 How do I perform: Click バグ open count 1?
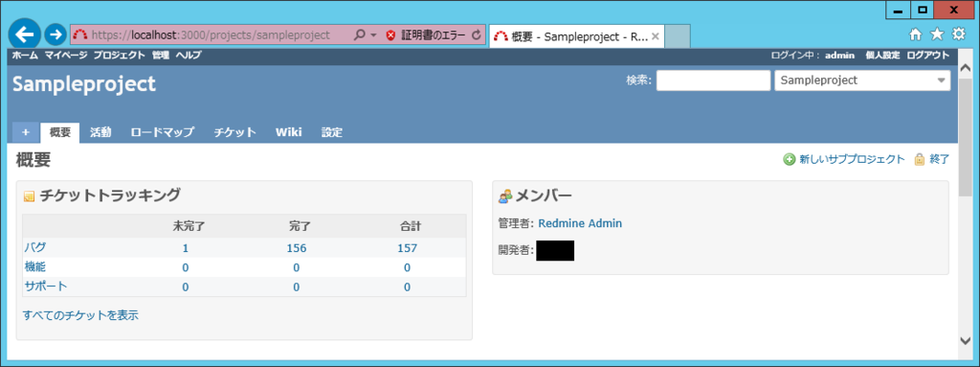[x=185, y=248]
